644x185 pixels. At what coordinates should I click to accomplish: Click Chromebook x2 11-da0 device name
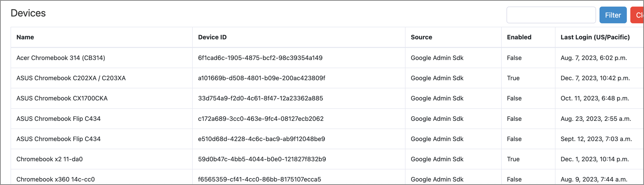[x=50, y=159]
